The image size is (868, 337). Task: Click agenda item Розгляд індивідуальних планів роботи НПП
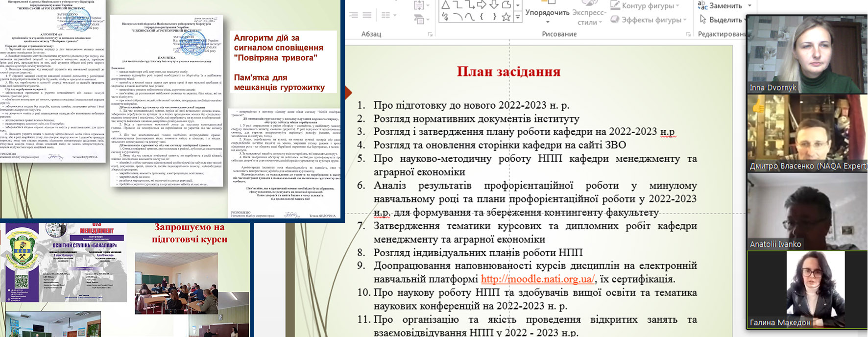point(478,253)
